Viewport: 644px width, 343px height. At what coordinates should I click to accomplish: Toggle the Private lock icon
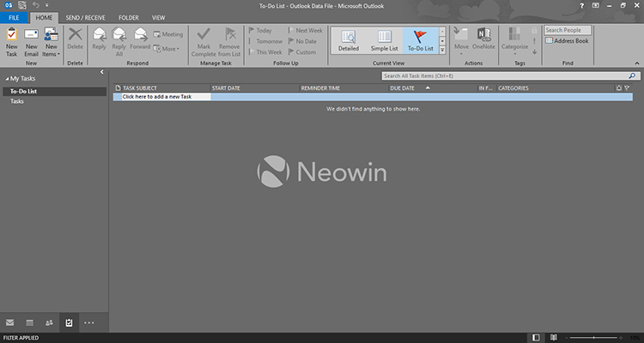click(534, 30)
